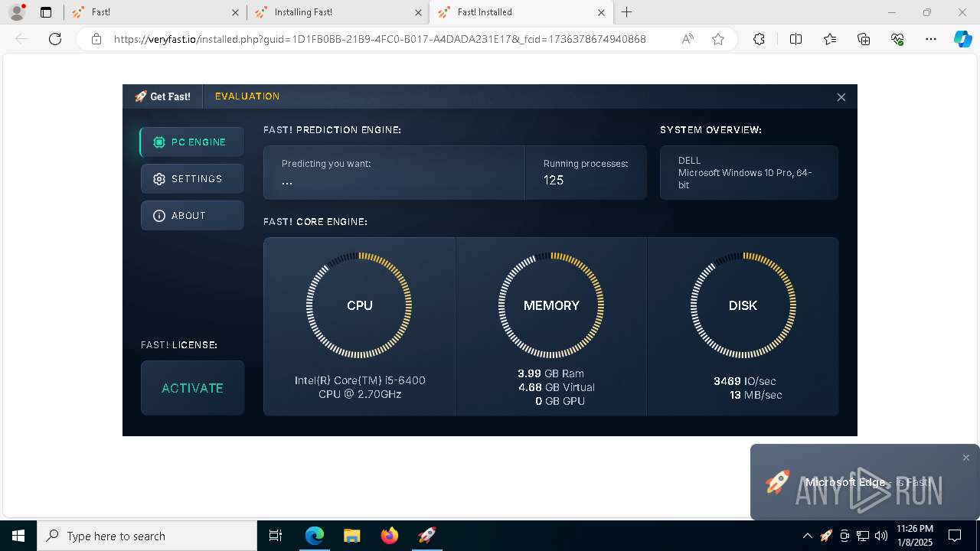The width and height of the screenshot is (980, 551).
Task: Click the 13 MB/sec value
Action: tap(756, 396)
